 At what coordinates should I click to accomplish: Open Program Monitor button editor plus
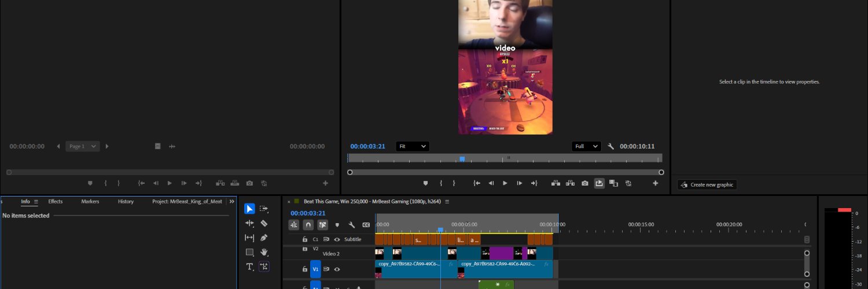(x=656, y=183)
